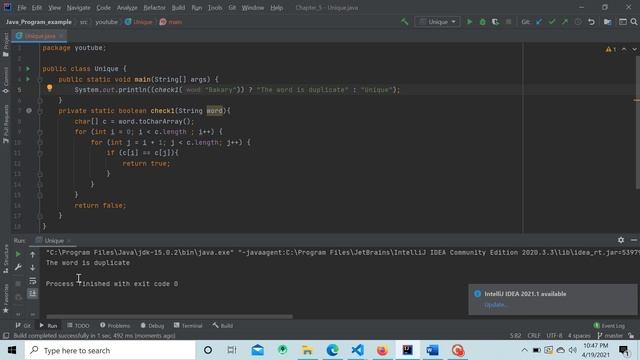Click run gutter arrow beside class Unique
This screenshot has width=640, height=360.
[x=28, y=69]
